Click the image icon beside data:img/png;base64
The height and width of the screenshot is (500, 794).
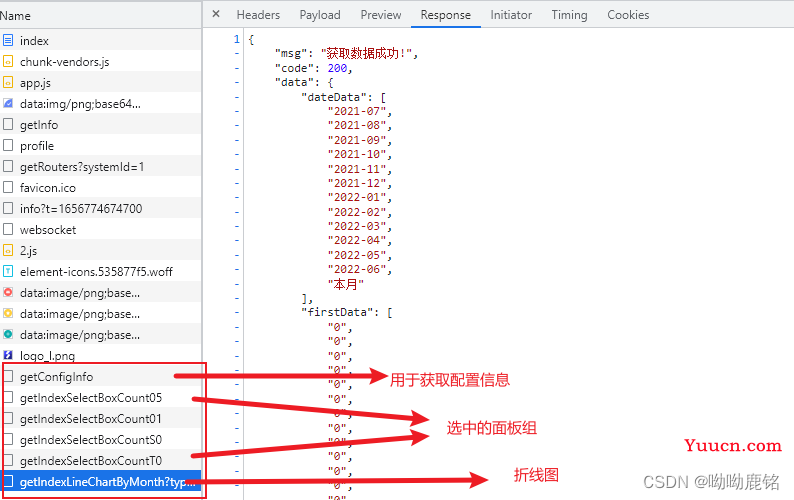[x=8, y=103]
